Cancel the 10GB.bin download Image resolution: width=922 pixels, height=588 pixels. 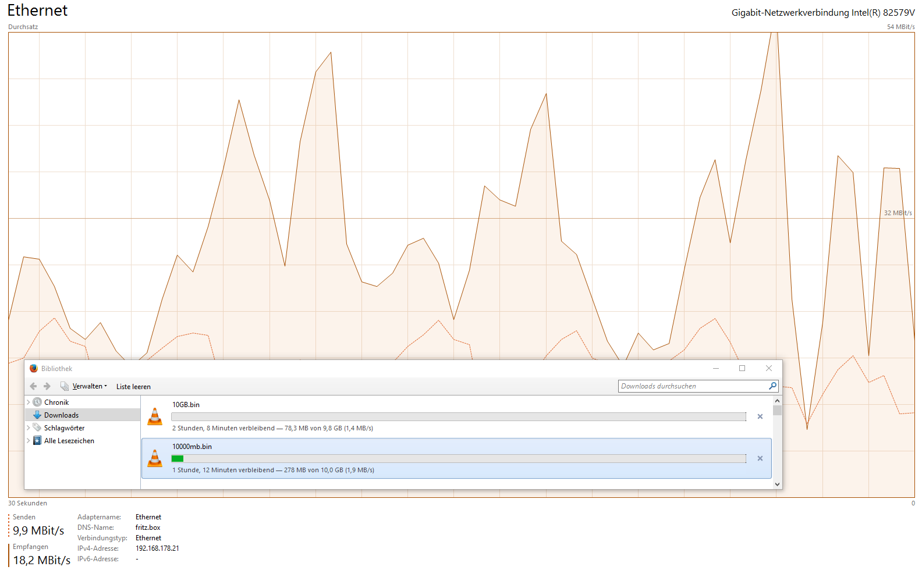click(x=760, y=416)
